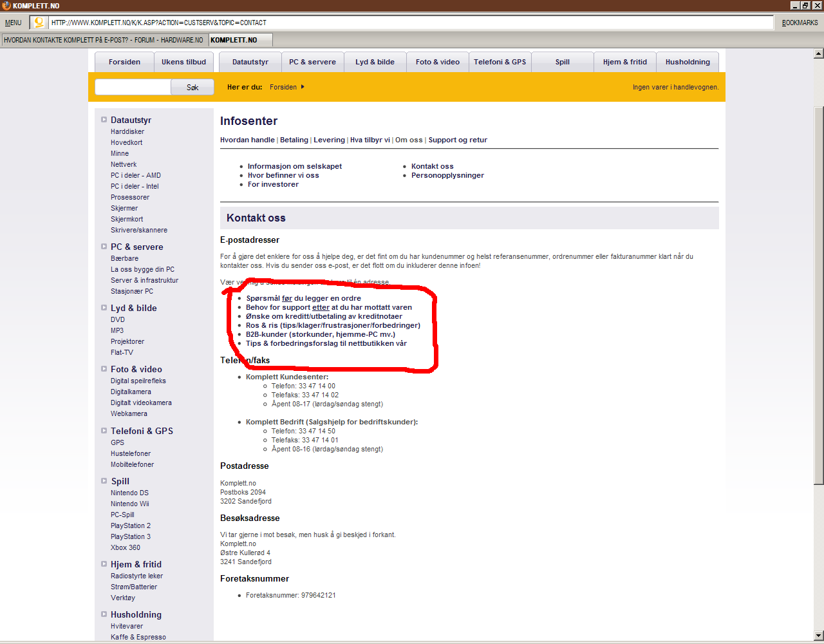Viewport: 824px width, 644px height.
Task: Open Projektorer in the sidebar
Action: point(127,341)
